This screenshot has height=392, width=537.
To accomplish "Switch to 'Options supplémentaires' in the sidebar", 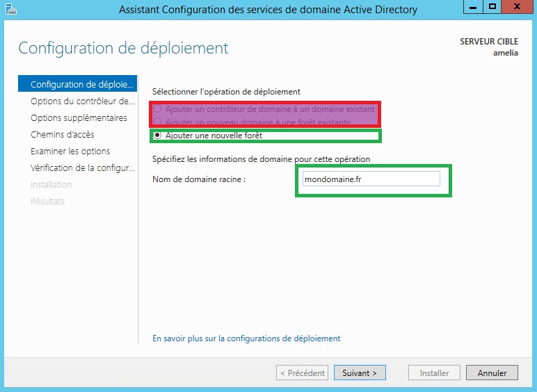I will (x=79, y=118).
